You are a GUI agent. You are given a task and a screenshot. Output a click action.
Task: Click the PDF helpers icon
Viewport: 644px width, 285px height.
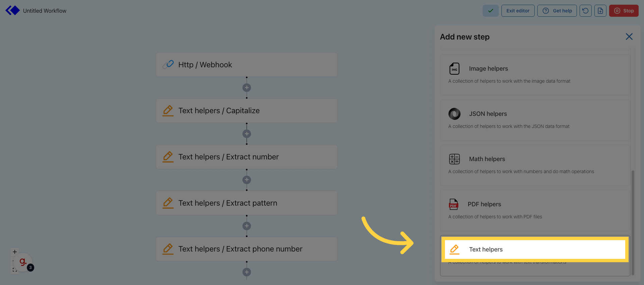tap(454, 204)
